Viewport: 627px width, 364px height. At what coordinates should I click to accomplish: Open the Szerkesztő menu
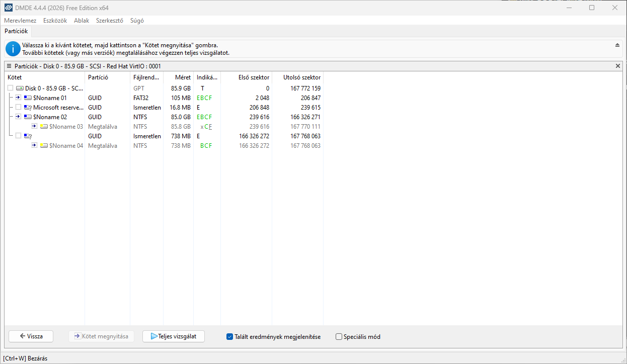110,21
